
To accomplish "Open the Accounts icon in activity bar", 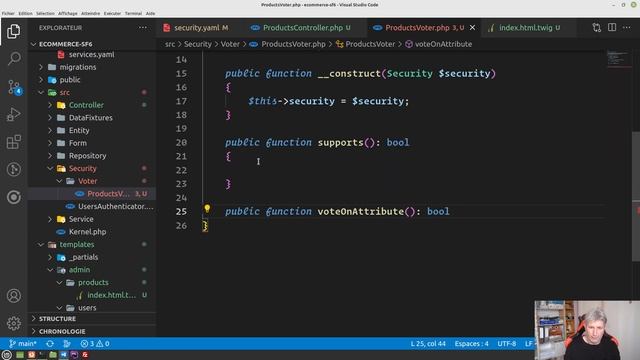I will point(13,296).
